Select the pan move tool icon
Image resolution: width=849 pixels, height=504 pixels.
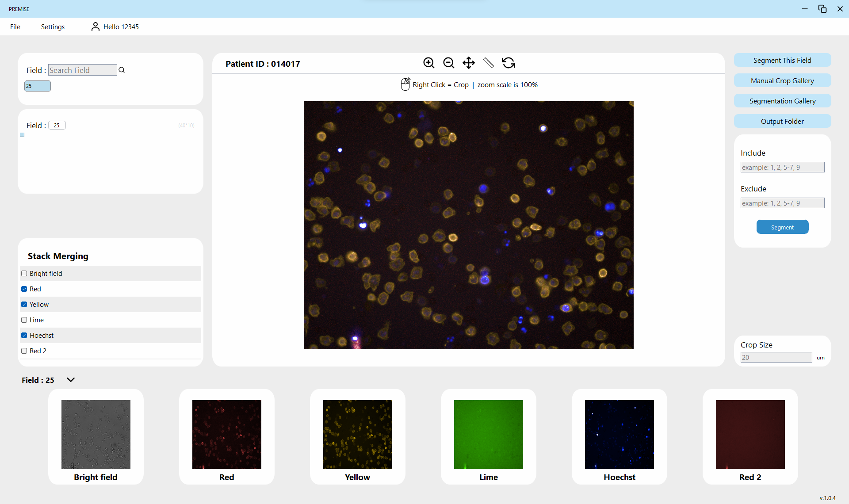(x=468, y=63)
